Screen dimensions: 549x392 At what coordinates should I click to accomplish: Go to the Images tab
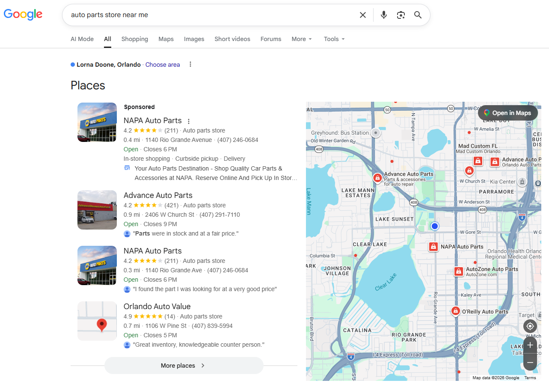click(194, 39)
